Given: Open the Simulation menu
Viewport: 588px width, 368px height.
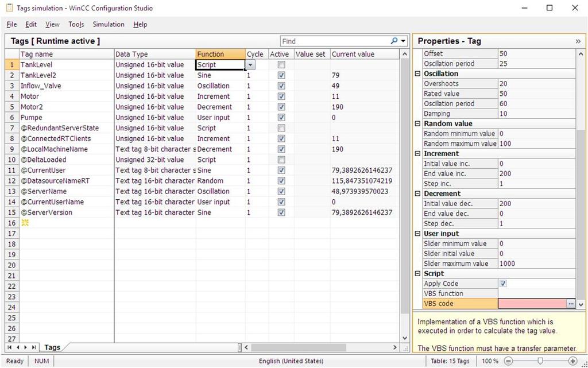Looking at the screenshot, I should [109, 24].
